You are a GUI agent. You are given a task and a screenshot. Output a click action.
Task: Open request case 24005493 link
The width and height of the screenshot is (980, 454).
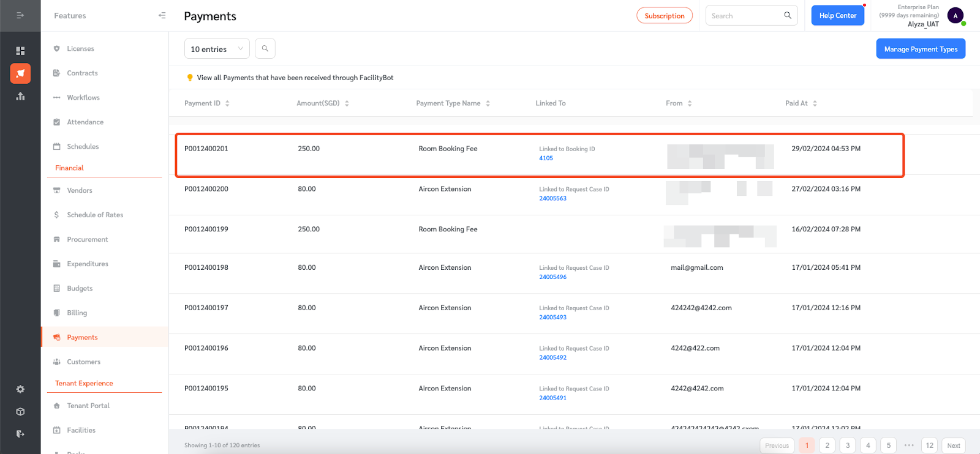[x=552, y=317]
